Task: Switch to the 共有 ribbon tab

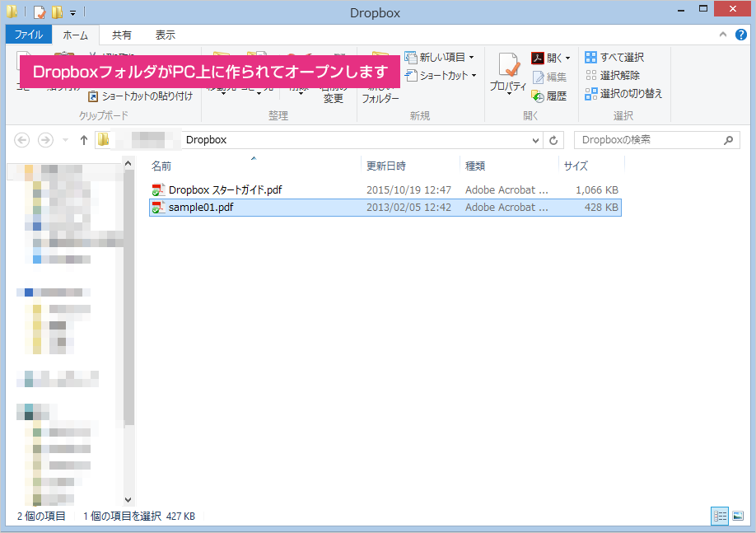Action: coord(122,35)
